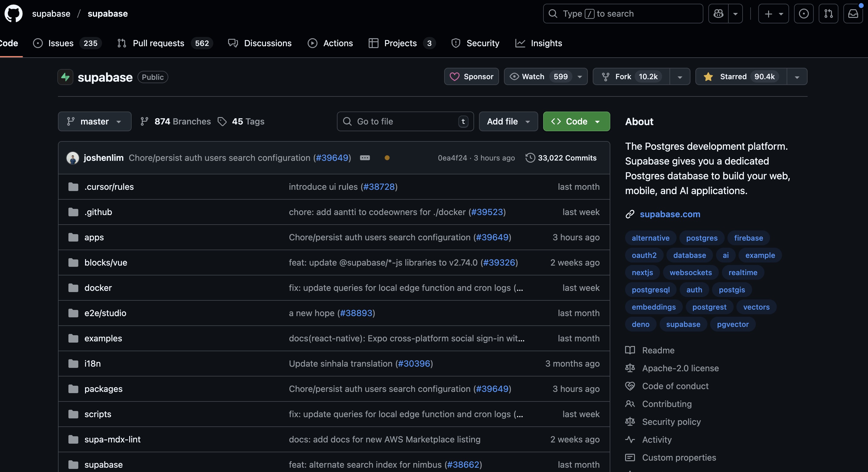Expand commit message ellipsis icon
The width and height of the screenshot is (868, 472).
(x=365, y=158)
